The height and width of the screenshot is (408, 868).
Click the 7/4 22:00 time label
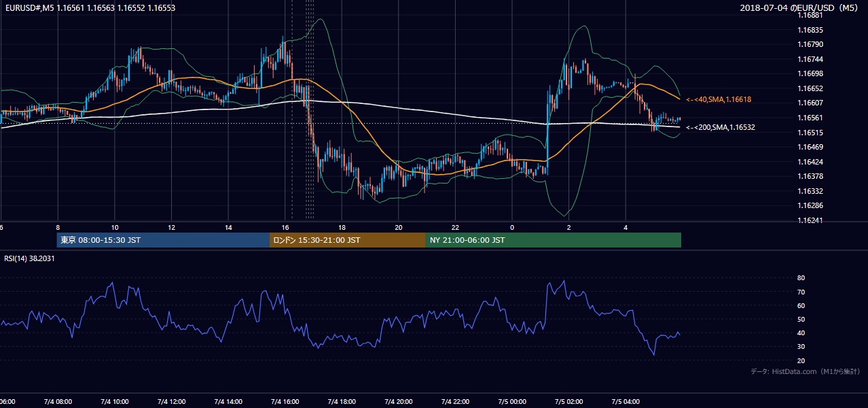point(456,401)
